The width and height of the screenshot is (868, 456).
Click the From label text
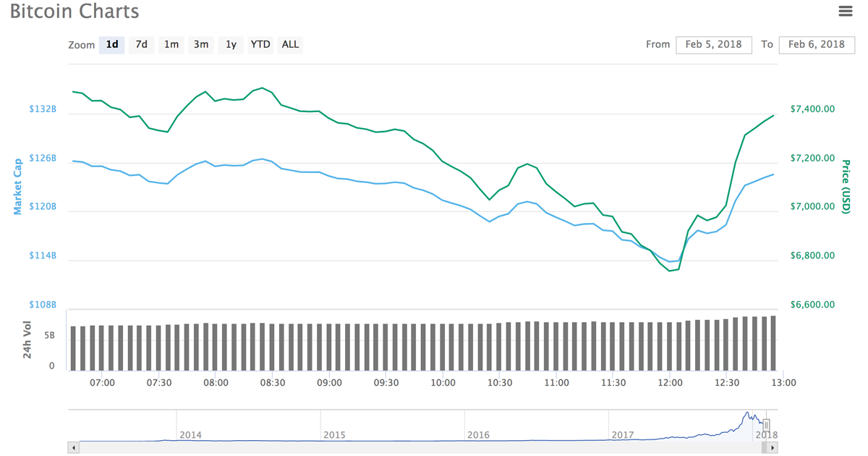(x=658, y=44)
